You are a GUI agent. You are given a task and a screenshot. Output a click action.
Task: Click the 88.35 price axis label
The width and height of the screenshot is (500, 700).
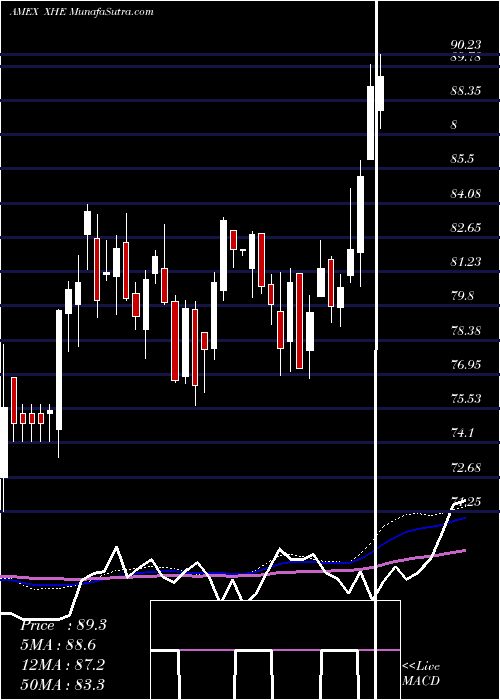tap(466, 91)
